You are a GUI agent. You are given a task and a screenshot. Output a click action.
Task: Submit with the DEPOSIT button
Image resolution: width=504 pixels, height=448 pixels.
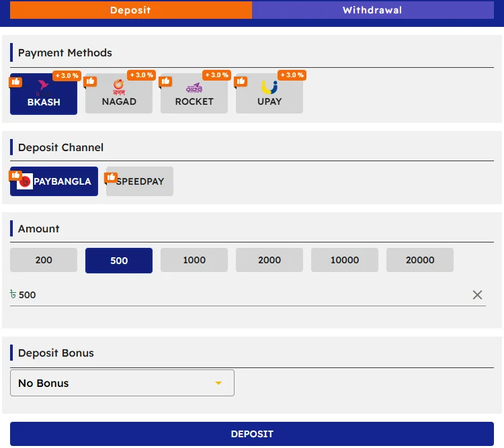pyautogui.click(x=252, y=434)
